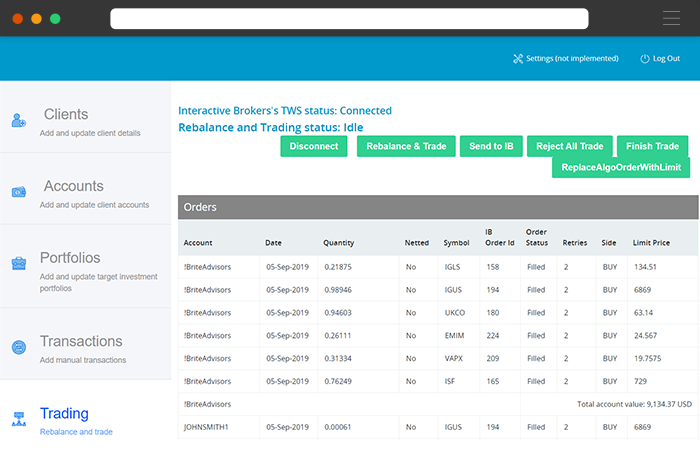700x455 pixels.
Task: Open the browser hamburger menu icon
Action: pyautogui.click(x=671, y=18)
